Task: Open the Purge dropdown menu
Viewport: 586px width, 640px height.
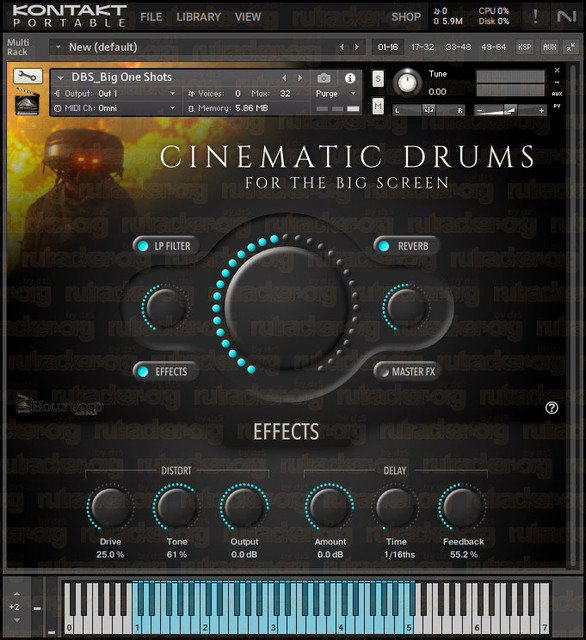Action: click(335, 93)
